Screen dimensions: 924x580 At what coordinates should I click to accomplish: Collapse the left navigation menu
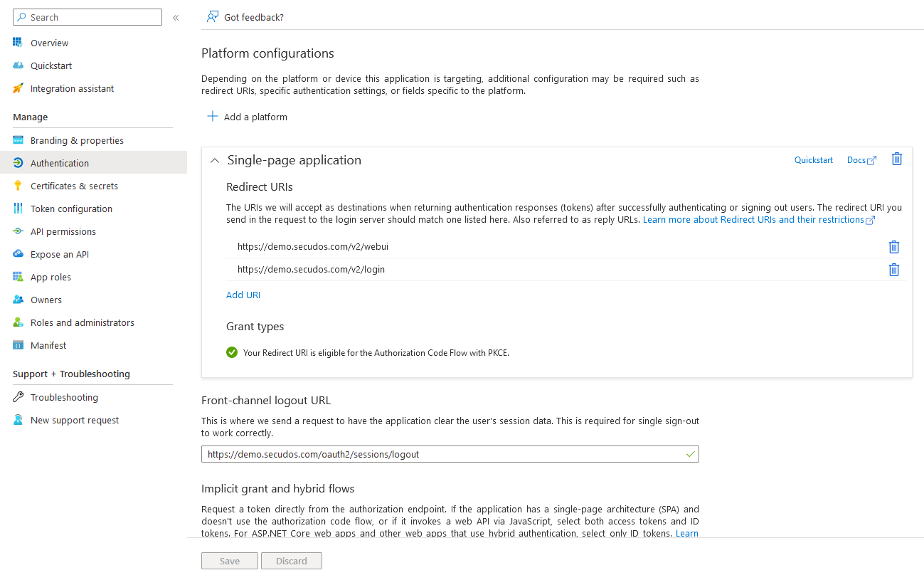(x=176, y=17)
